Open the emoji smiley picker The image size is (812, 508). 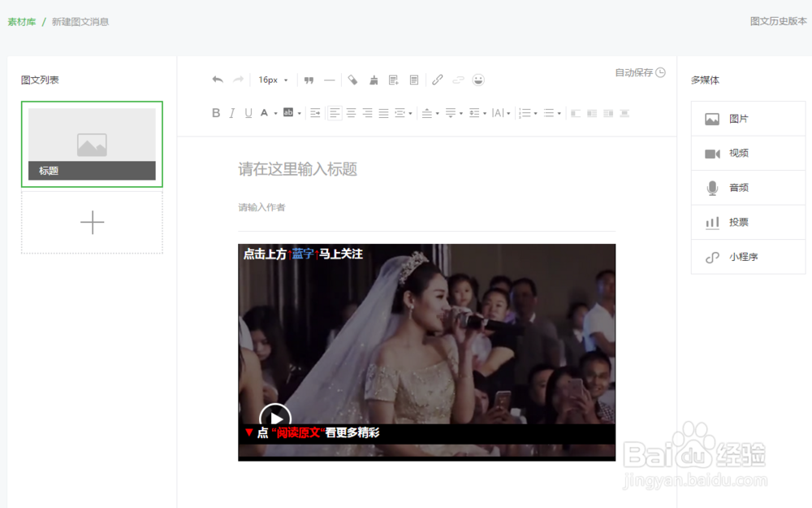[478, 80]
